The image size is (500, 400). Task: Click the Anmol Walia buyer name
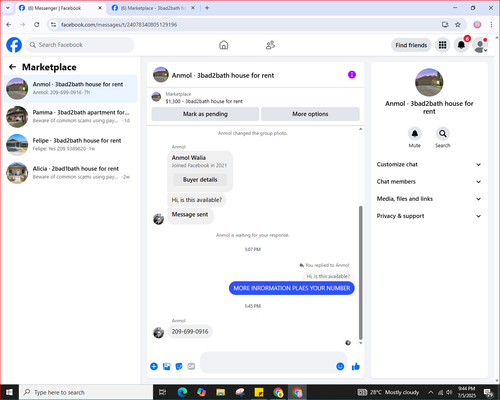pyautogui.click(x=189, y=158)
